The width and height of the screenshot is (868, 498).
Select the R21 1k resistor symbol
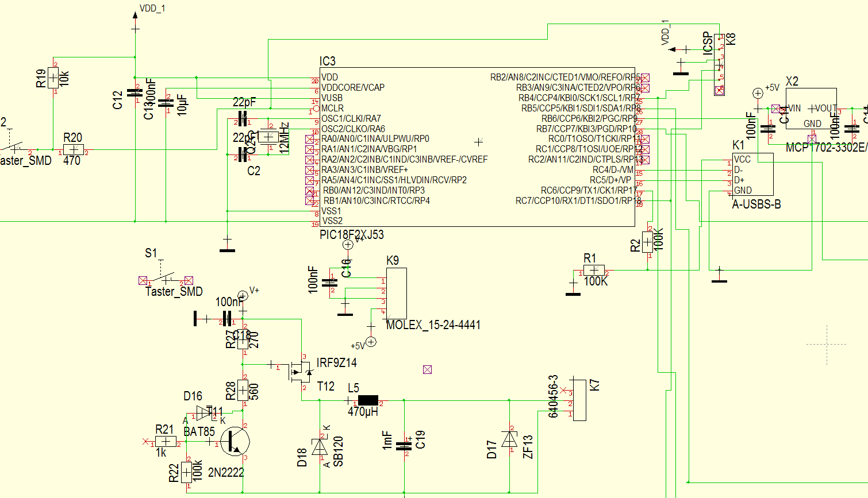pyautogui.click(x=166, y=442)
